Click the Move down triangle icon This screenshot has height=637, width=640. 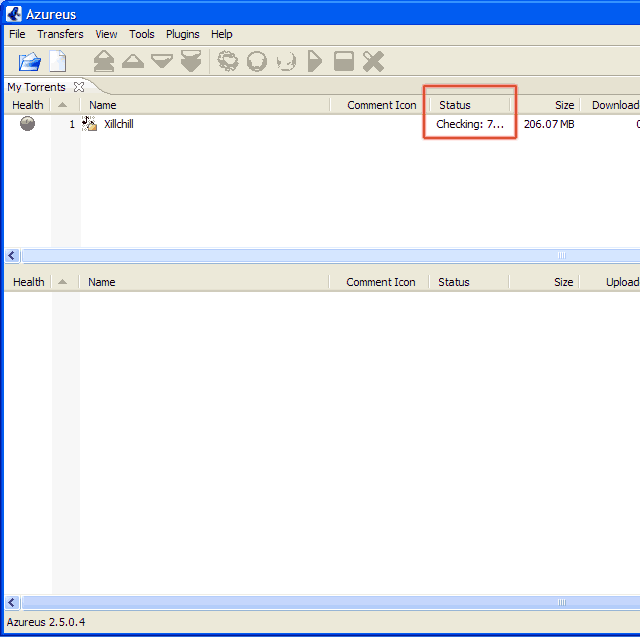tap(161, 62)
